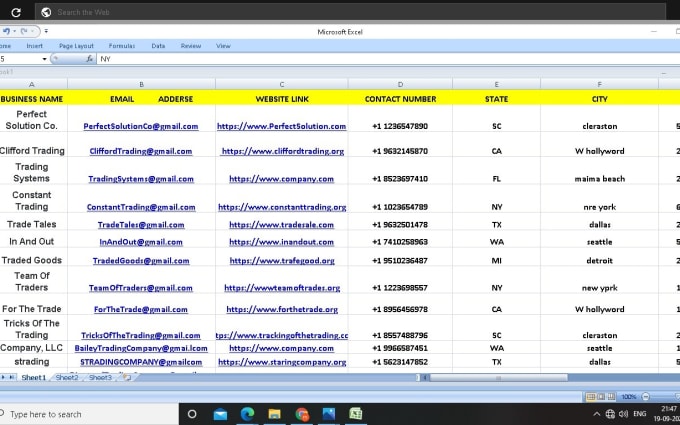Open CliffordTrading@gmail.com email link

[141, 151]
